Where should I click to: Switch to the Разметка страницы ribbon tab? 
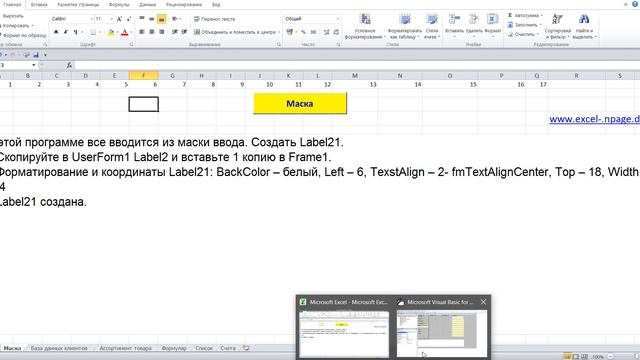(78, 4)
